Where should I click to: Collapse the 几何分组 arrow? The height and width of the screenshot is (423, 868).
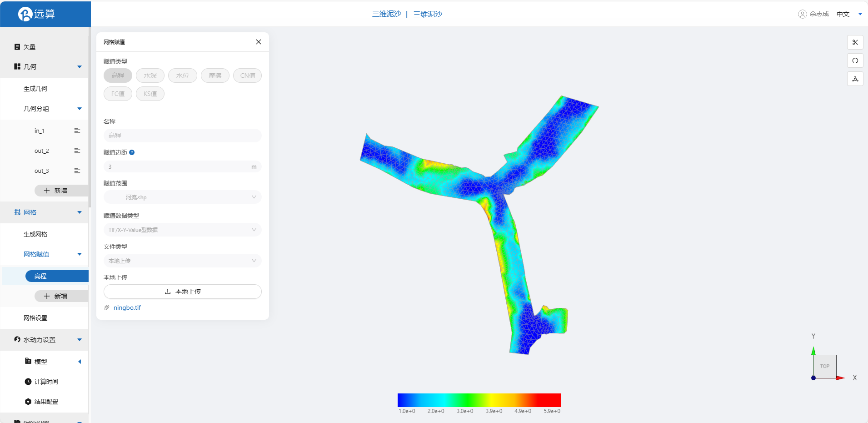(x=80, y=109)
